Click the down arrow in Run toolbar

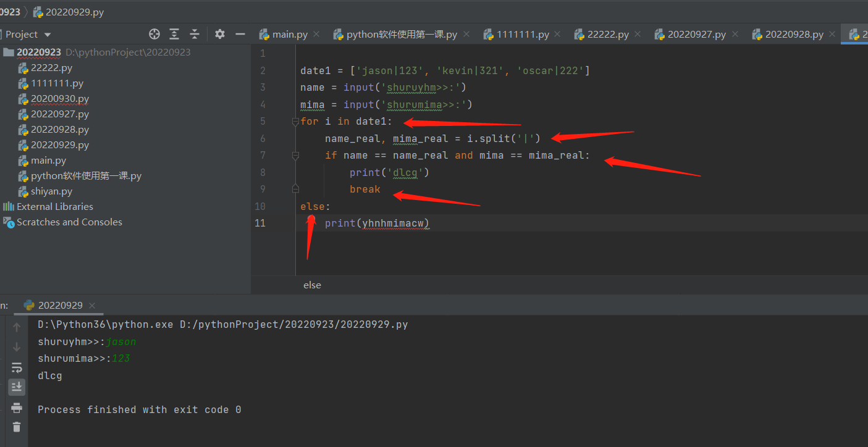click(17, 347)
